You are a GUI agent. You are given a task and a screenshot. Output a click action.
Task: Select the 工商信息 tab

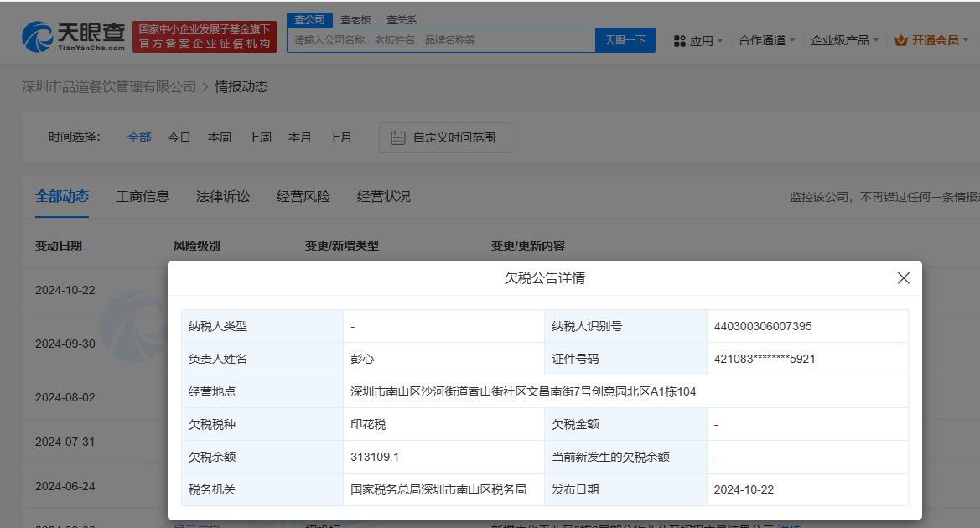tap(143, 196)
